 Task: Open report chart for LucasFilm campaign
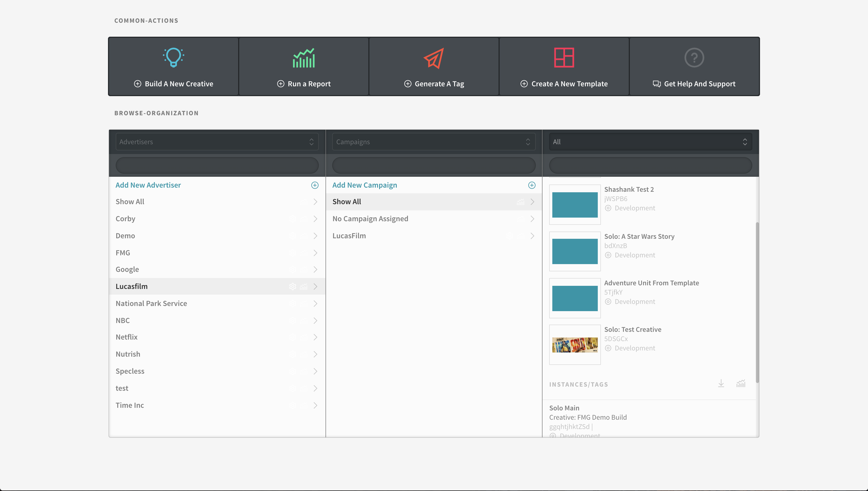point(521,236)
